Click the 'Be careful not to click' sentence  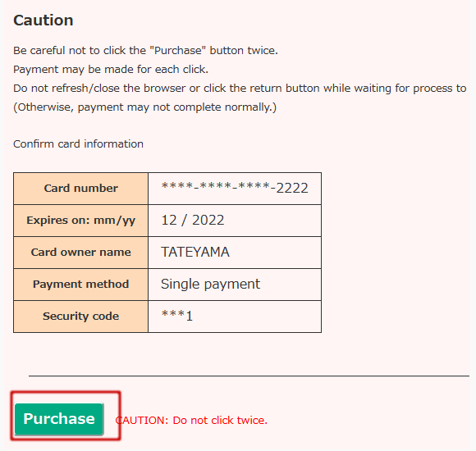point(146,50)
